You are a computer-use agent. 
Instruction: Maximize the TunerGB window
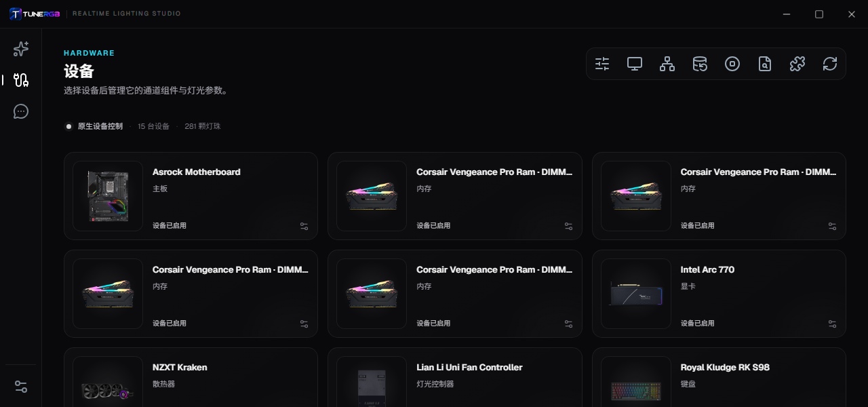[x=819, y=14]
